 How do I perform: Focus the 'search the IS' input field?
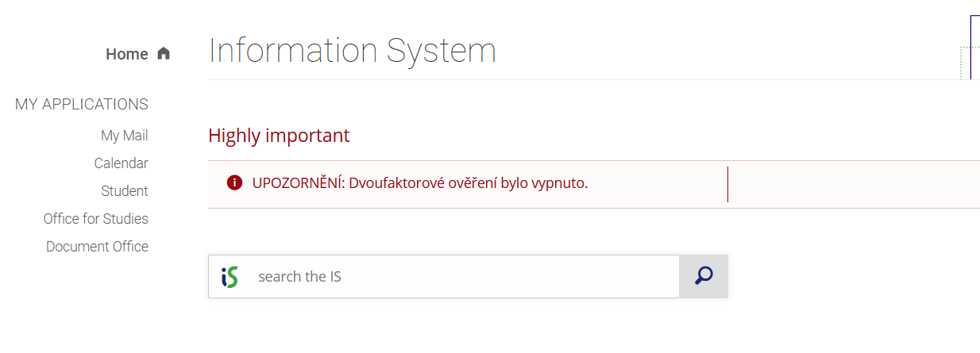click(x=465, y=277)
